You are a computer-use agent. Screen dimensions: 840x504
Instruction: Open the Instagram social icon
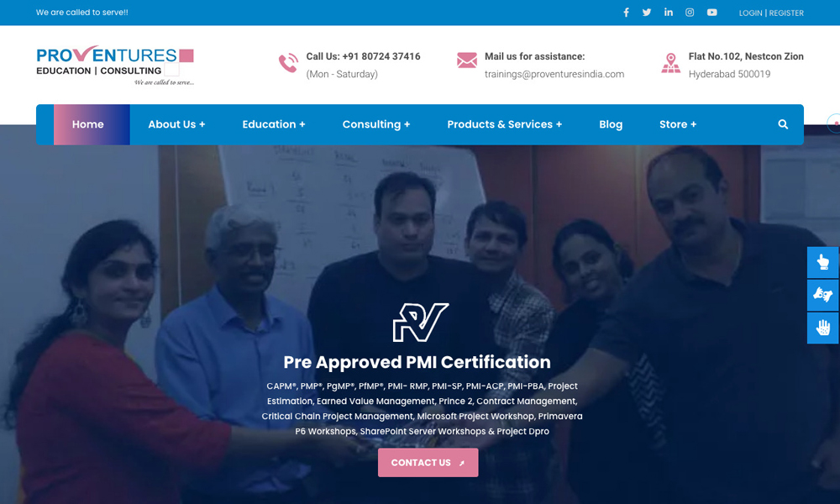point(690,13)
